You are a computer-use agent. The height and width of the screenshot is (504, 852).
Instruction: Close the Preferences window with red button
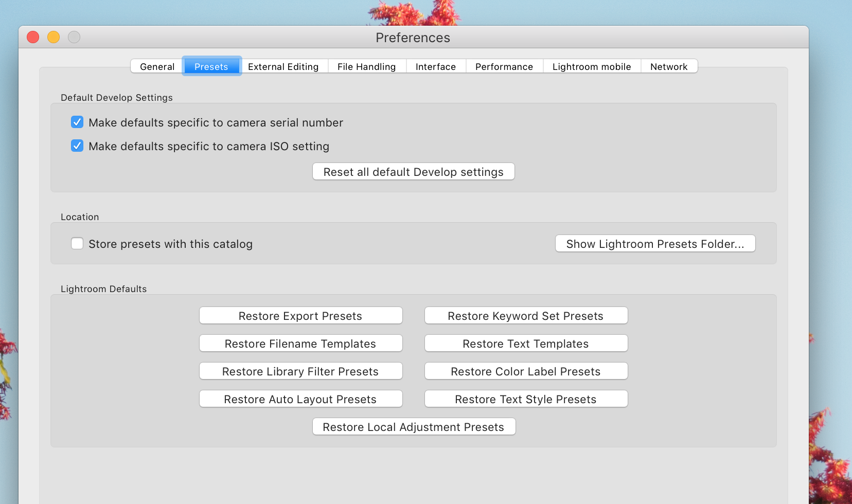point(33,37)
